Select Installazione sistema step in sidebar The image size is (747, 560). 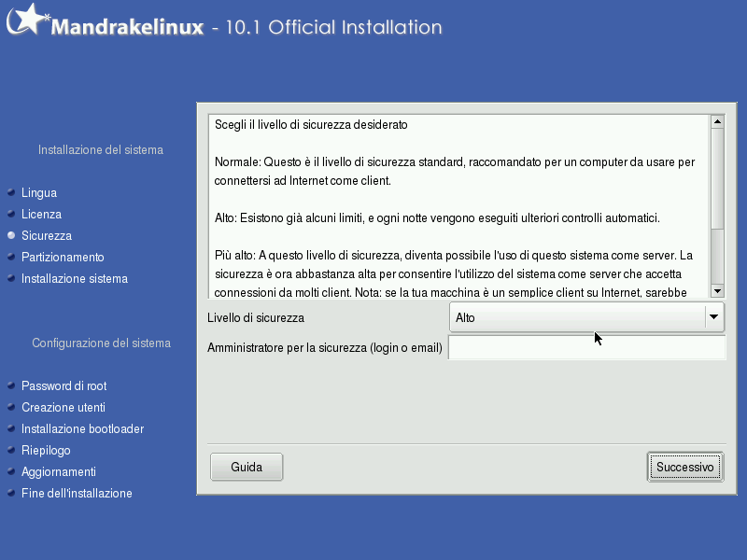tap(75, 279)
